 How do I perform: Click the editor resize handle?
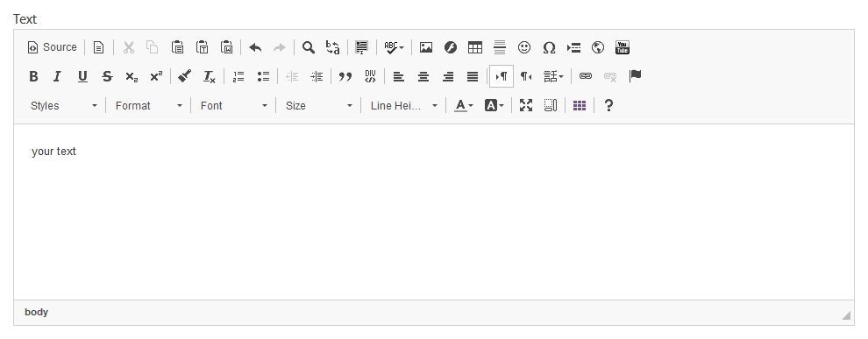[x=846, y=315]
